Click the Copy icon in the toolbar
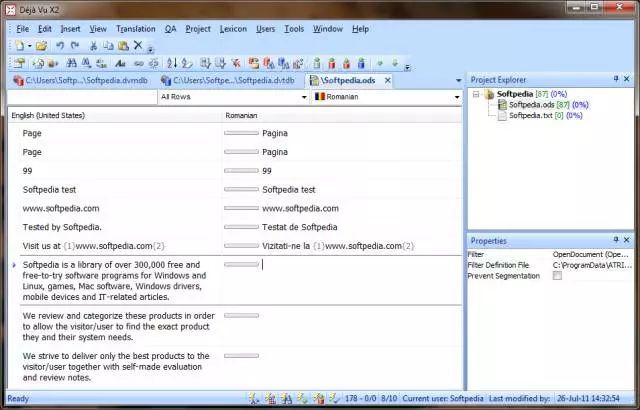640x410 pixels. (x=108, y=46)
